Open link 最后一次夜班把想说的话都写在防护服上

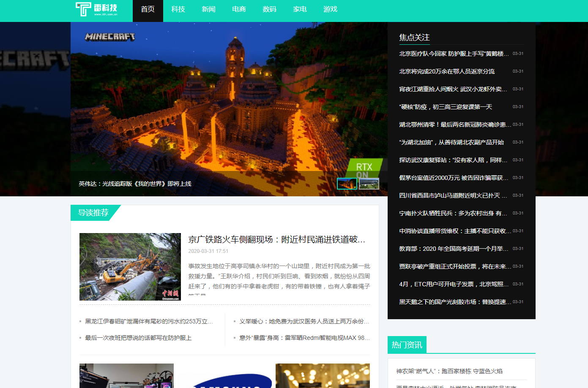(138, 338)
